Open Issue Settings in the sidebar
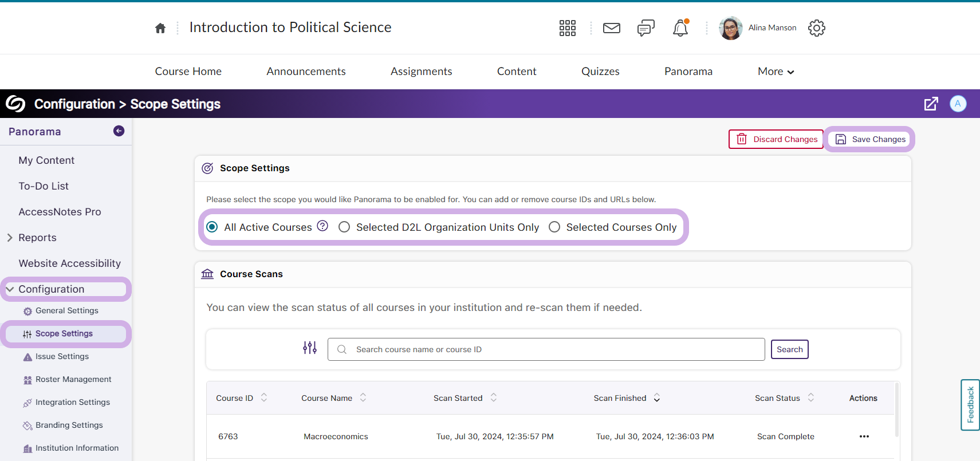This screenshot has height=461, width=980. tap(62, 356)
